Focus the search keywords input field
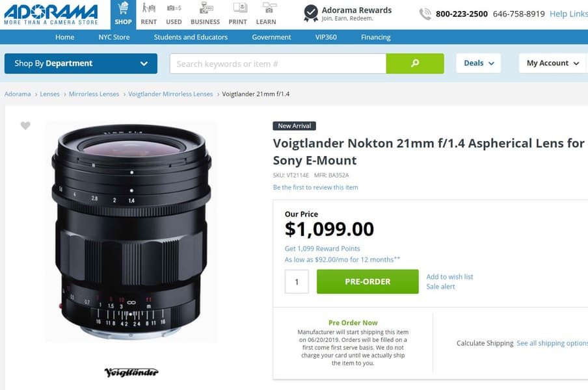Image resolution: width=588 pixels, height=390 pixels. tap(278, 64)
